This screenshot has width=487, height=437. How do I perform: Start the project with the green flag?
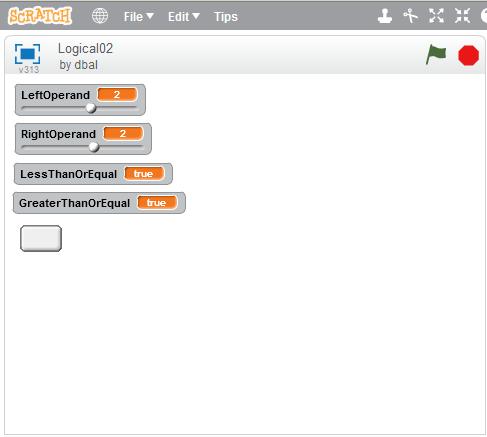(x=436, y=55)
